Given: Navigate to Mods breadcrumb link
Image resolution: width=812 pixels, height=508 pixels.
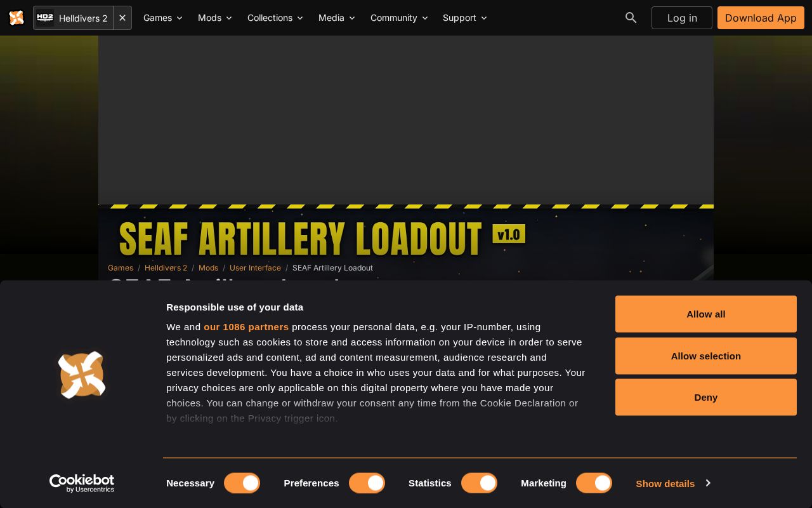Looking at the screenshot, I should 208,268.
